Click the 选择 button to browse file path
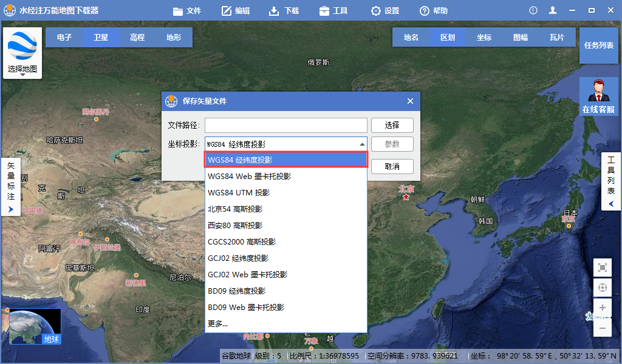Viewport: 622px width, 364px height. pyautogui.click(x=392, y=125)
